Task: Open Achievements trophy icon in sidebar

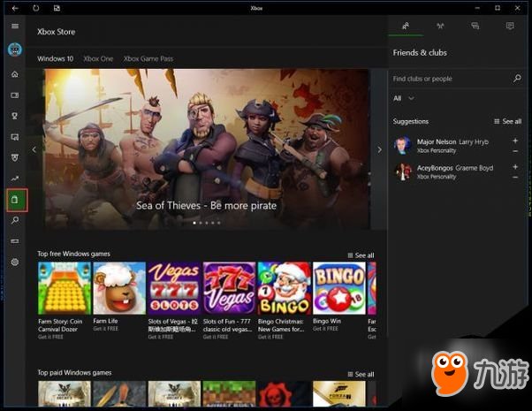Action: [x=15, y=116]
